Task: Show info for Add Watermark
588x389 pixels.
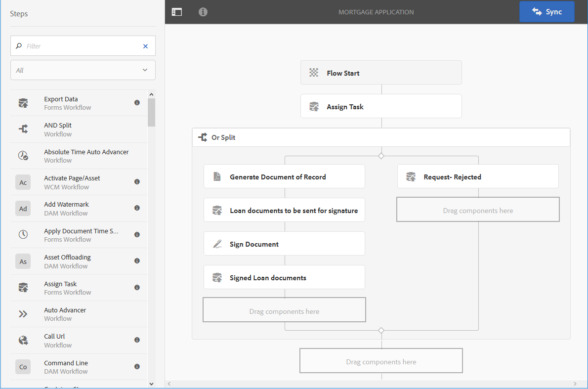Action: [x=137, y=208]
